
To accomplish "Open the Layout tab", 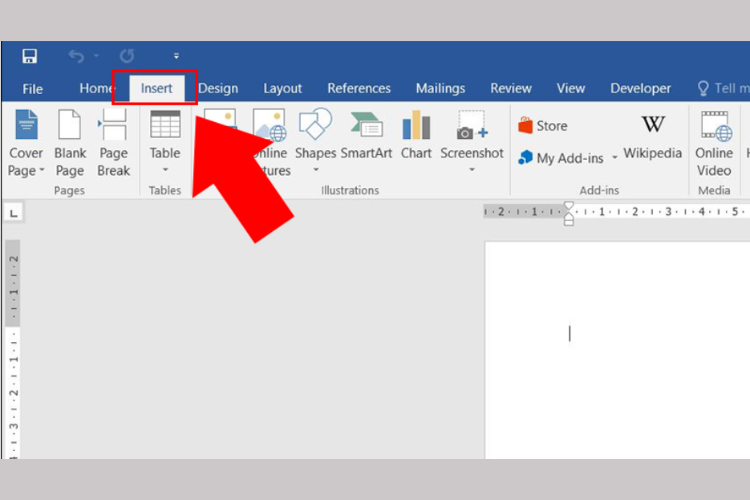I will [x=282, y=89].
